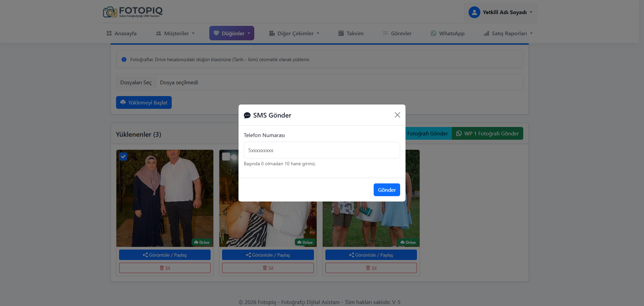This screenshot has height=306, width=644.
Task: Close the SMS Gönder dialog
Action: 397,115
